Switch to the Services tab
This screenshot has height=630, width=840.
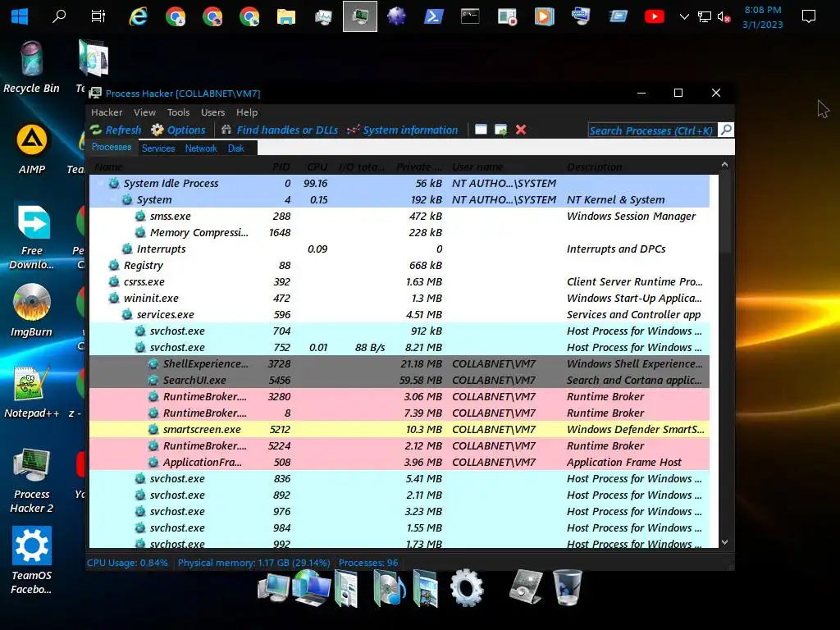pos(158,148)
